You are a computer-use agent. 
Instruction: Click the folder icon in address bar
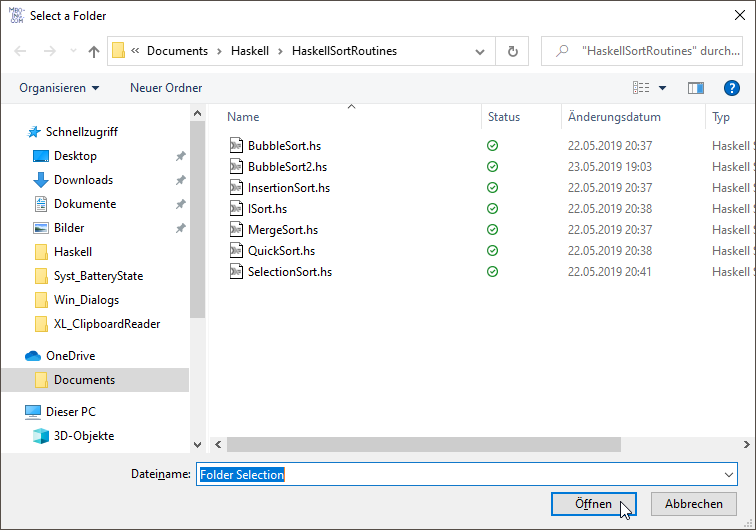click(119, 51)
